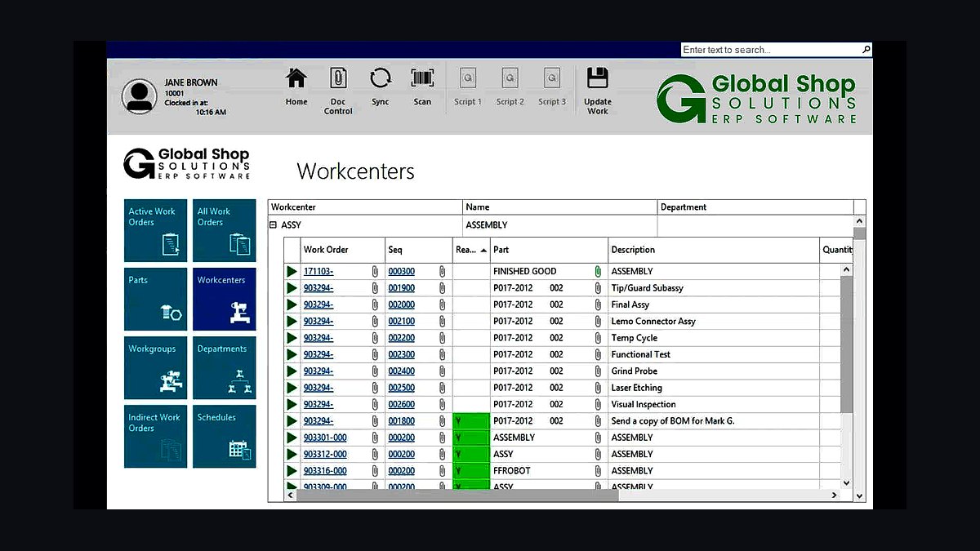Go to Home in the toolbar

click(296, 87)
